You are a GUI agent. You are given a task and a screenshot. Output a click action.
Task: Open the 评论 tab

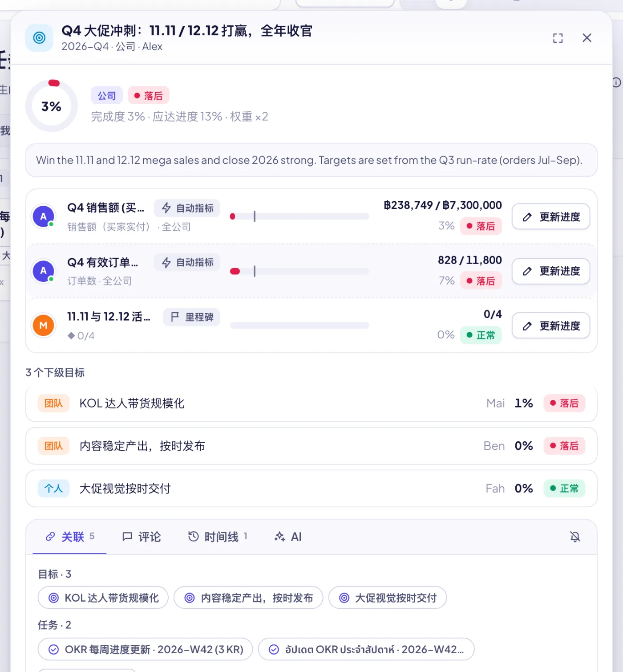[x=142, y=537]
